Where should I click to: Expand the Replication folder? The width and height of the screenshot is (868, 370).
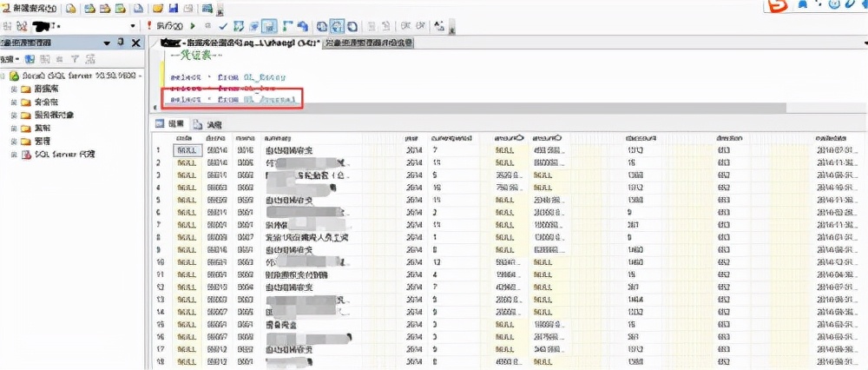15,128
